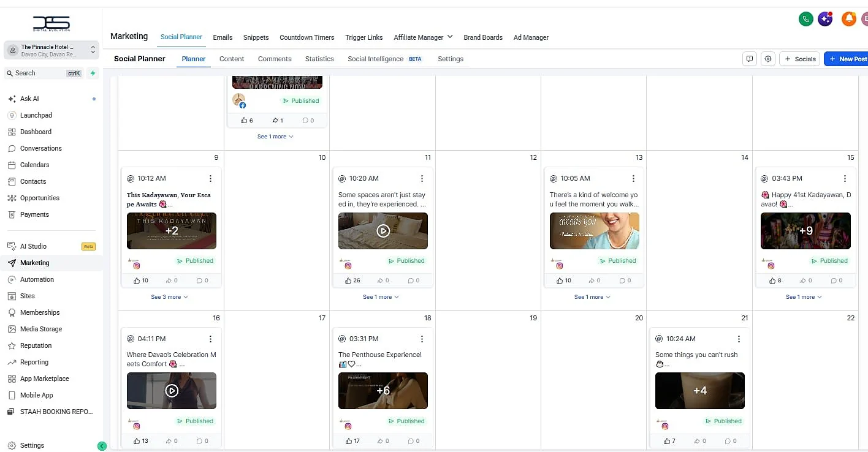The image size is (868, 452).
Task: Collapse the sidebar with green arrow button
Action: (x=102, y=446)
